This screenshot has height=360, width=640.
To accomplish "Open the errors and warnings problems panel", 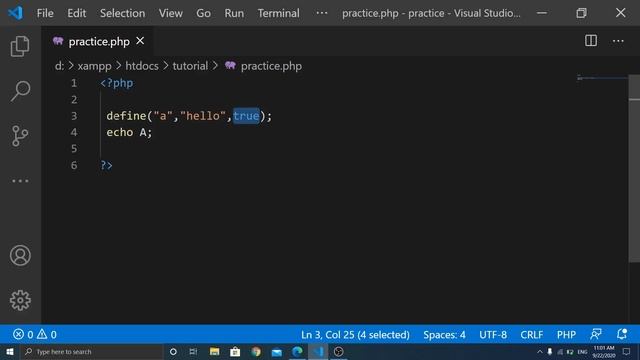I will click(35, 335).
